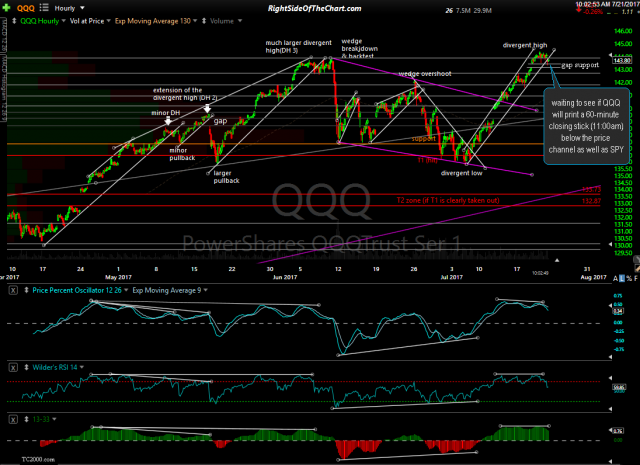Click the F scale toggle at bottom right

click(636, 278)
